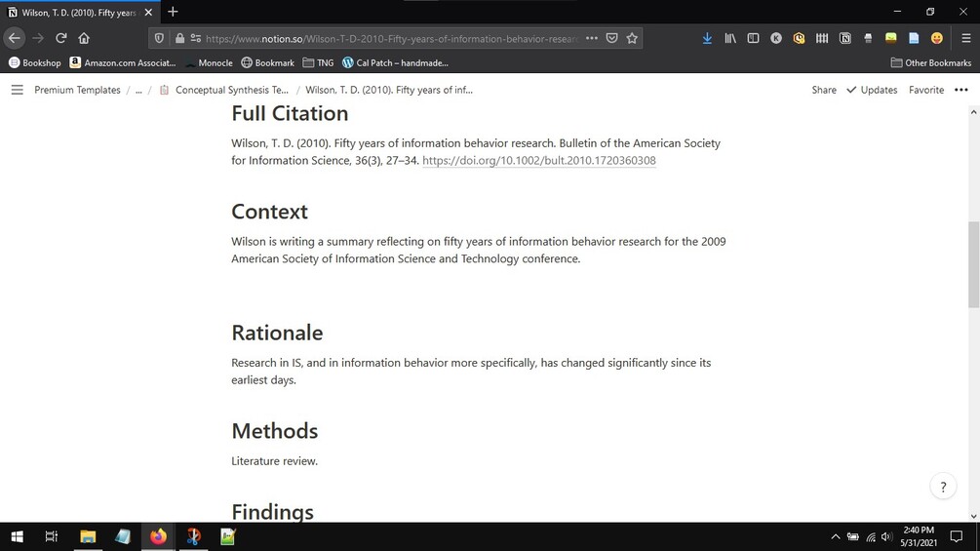Image resolution: width=980 pixels, height=551 pixels.
Task: Save page to Pocket
Action: pyautogui.click(x=611, y=38)
